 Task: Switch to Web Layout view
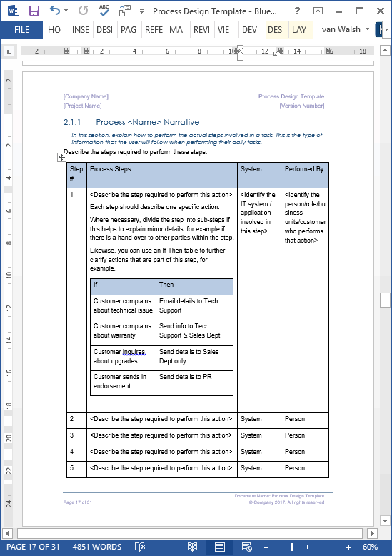tap(246, 547)
